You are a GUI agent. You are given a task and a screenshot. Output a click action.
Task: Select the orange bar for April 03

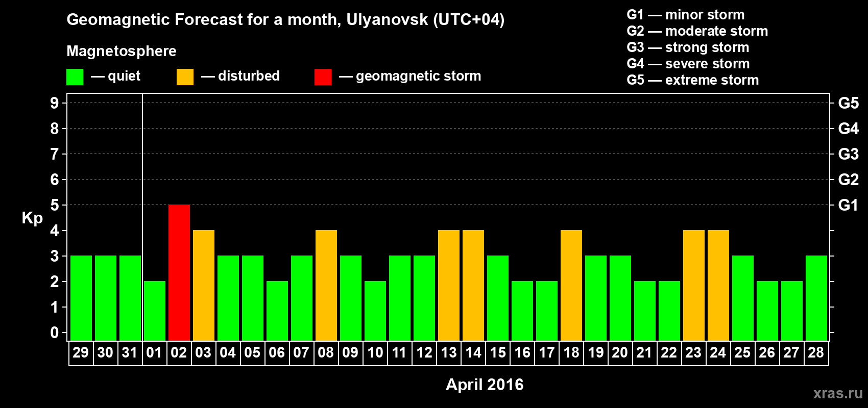(x=204, y=285)
